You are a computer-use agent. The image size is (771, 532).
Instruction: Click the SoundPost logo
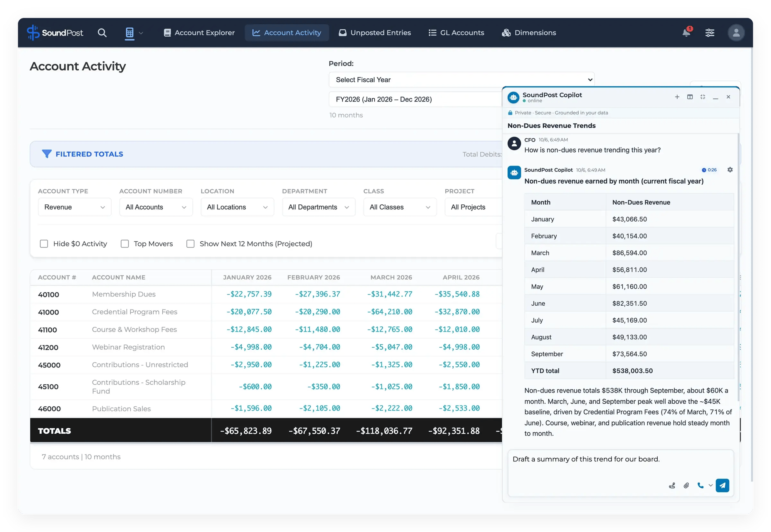(x=55, y=33)
